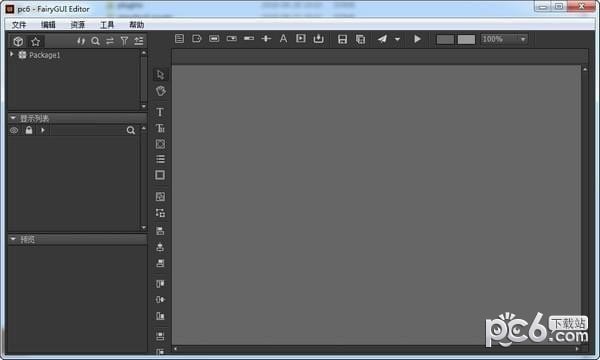Select the list tool
The width and height of the screenshot is (600, 360).
pyautogui.click(x=160, y=159)
